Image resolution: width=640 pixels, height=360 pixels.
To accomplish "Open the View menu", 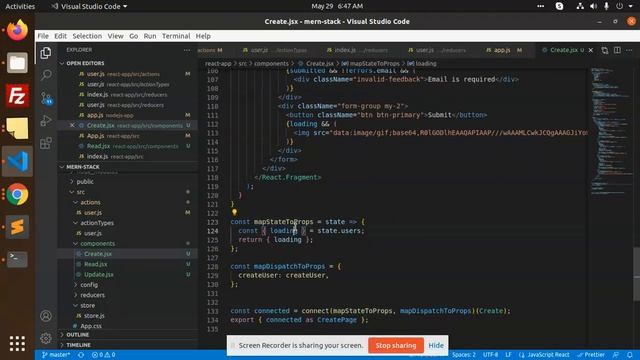I will (116, 36).
